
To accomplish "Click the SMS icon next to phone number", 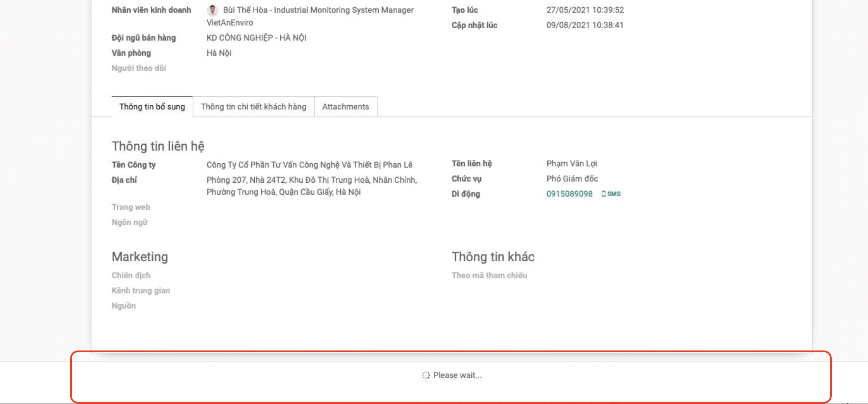I will 612,194.
